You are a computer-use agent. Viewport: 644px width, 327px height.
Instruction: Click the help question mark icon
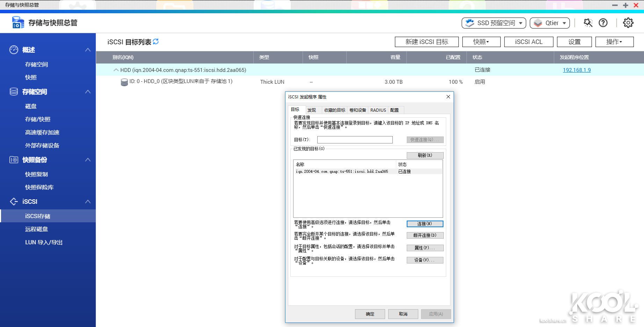tap(603, 23)
